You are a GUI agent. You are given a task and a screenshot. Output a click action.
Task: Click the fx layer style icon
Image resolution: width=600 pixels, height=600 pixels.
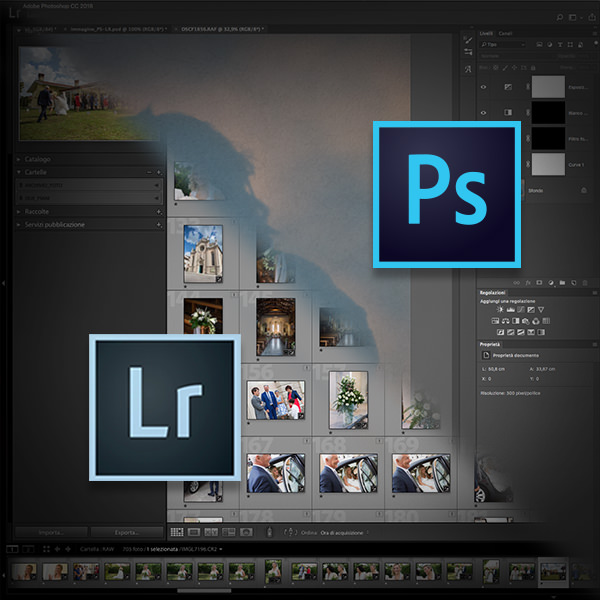tap(528, 283)
